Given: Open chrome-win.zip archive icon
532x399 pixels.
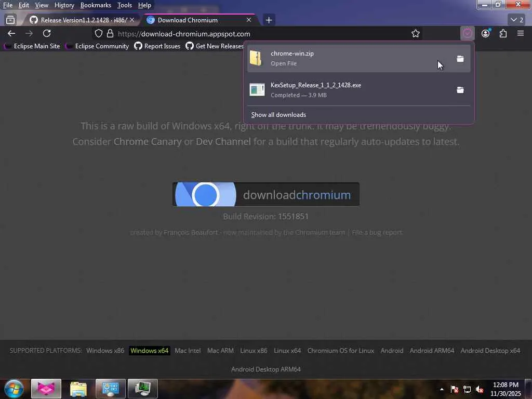Looking at the screenshot, I should pyautogui.click(x=256, y=58).
